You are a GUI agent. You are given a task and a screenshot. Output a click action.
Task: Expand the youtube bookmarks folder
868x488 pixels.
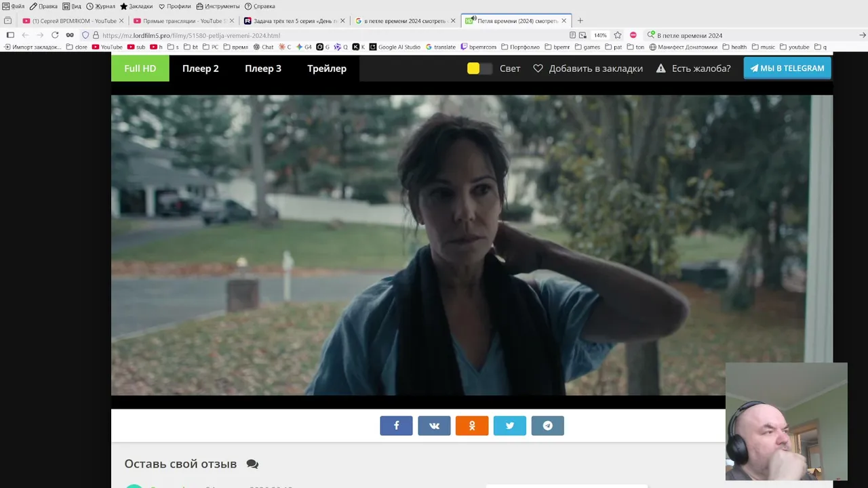click(795, 47)
